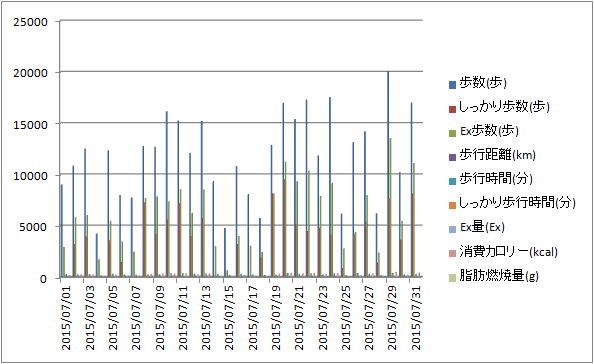Click the blue bar for 2015/07/10
Image resolution: width=594 pixels, height=364 pixels.
(x=167, y=194)
